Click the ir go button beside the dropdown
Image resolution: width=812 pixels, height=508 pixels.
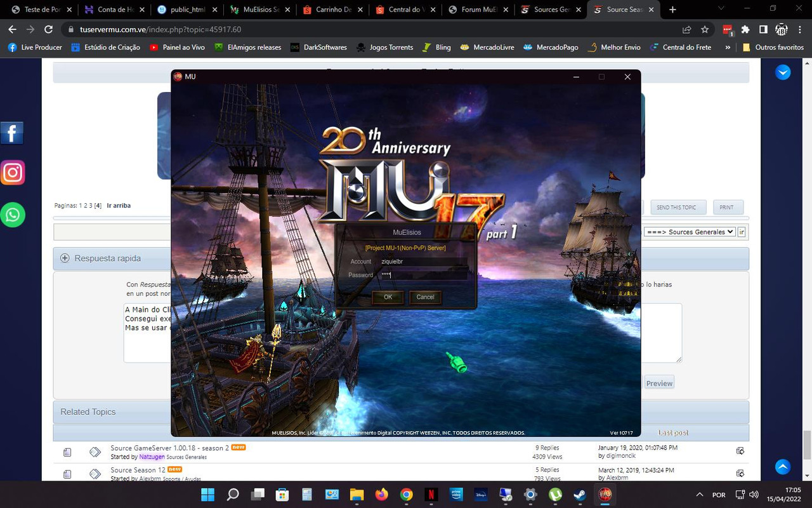pyautogui.click(x=741, y=232)
